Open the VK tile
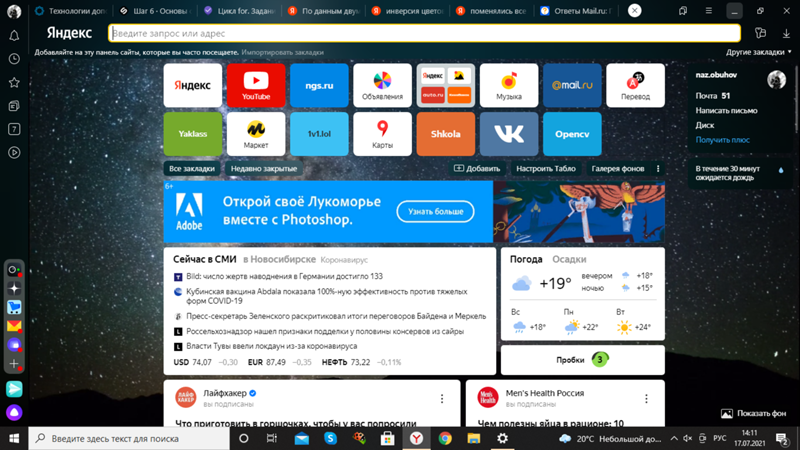 coord(509,134)
